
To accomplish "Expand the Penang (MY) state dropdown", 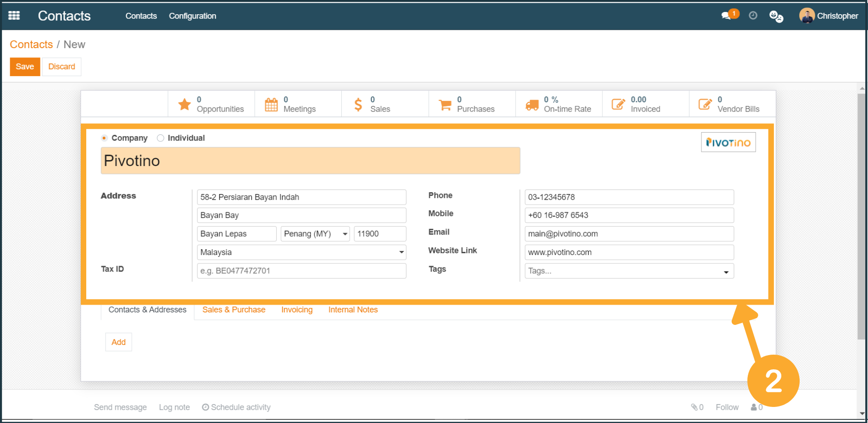I will pyautogui.click(x=345, y=234).
